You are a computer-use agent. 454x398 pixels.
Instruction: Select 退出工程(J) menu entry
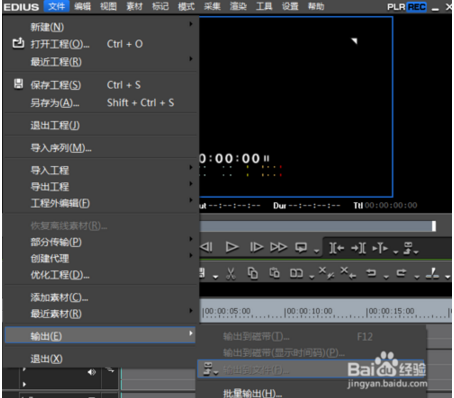pyautogui.click(x=100, y=125)
